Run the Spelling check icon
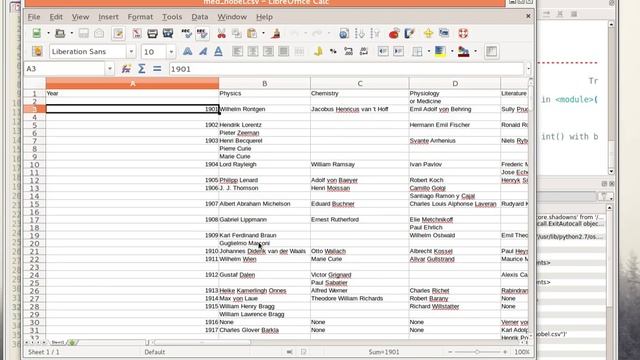This screenshot has height=360, width=640. [x=187, y=33]
